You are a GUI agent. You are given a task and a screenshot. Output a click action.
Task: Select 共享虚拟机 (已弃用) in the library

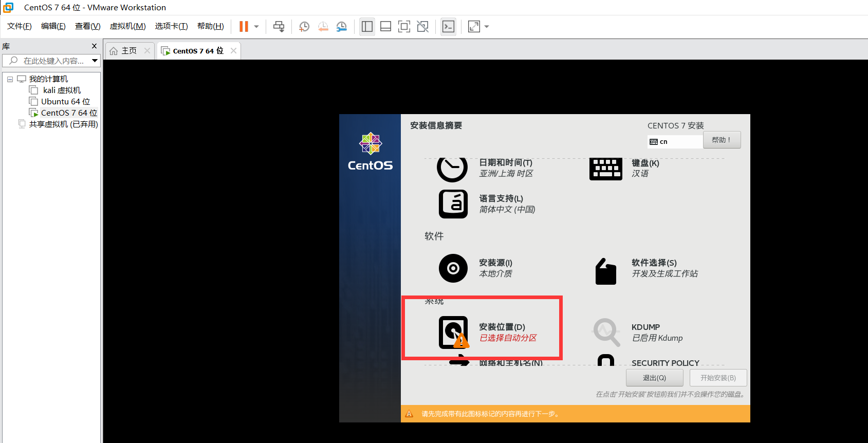[x=63, y=124]
